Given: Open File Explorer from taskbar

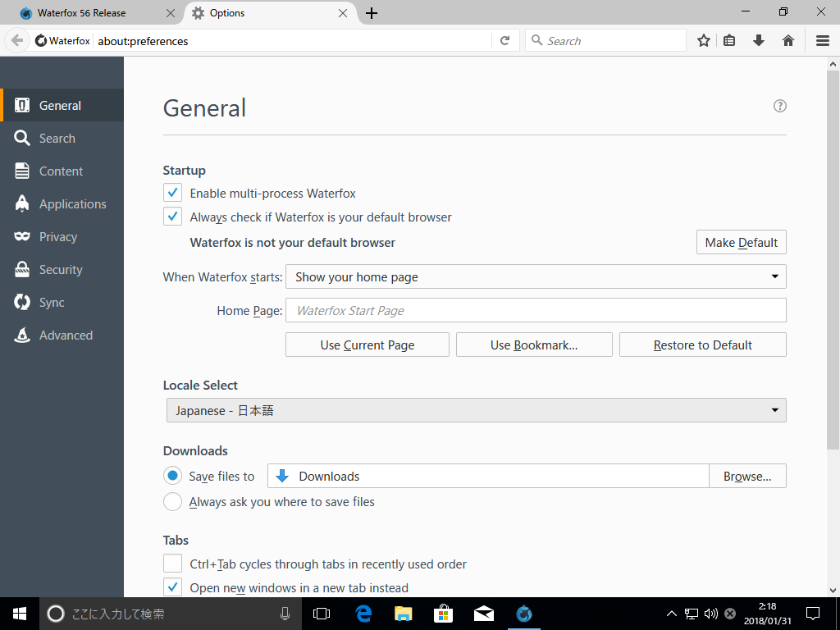Looking at the screenshot, I should [x=404, y=614].
